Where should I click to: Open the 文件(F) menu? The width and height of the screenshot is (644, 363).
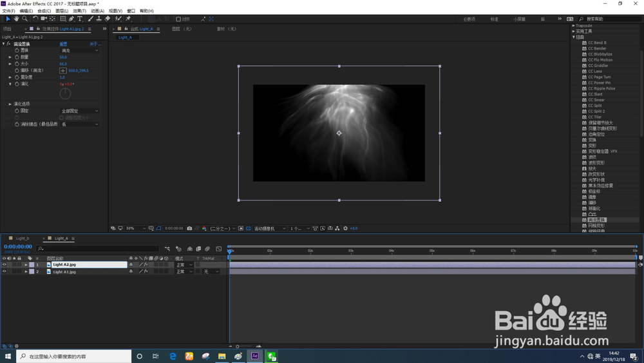(x=8, y=11)
